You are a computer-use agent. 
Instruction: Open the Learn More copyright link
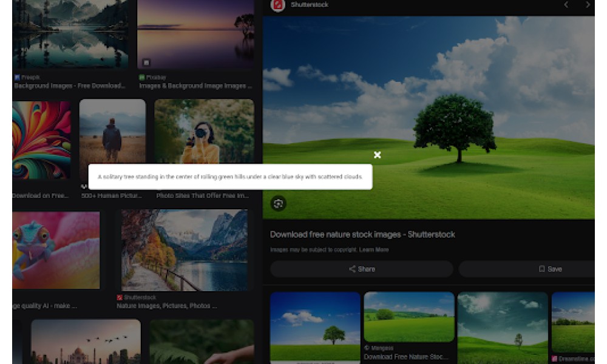click(374, 250)
